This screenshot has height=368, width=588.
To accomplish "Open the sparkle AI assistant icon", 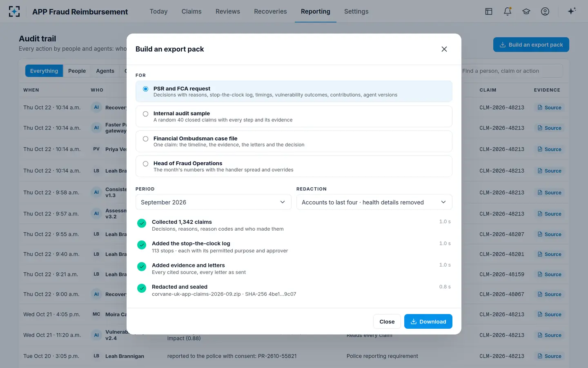I will 572,11.
